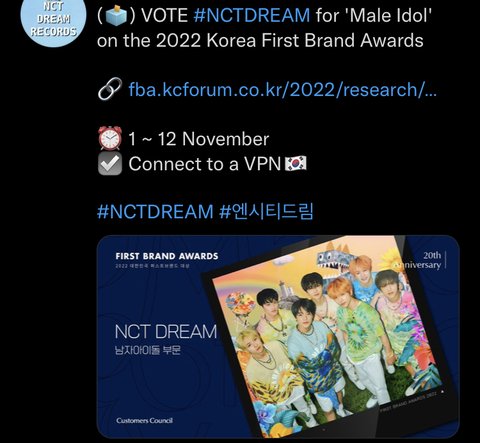Viewport: 480px width, 443px height.
Task: Open the First Brand Awards image card
Action: pos(278,337)
